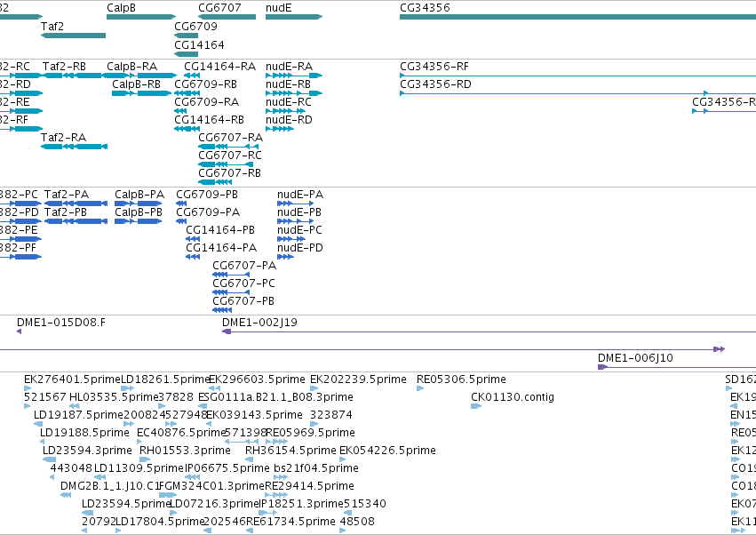Select the Taf2 gene label
Screen dimensions: 756x535
tap(52, 26)
